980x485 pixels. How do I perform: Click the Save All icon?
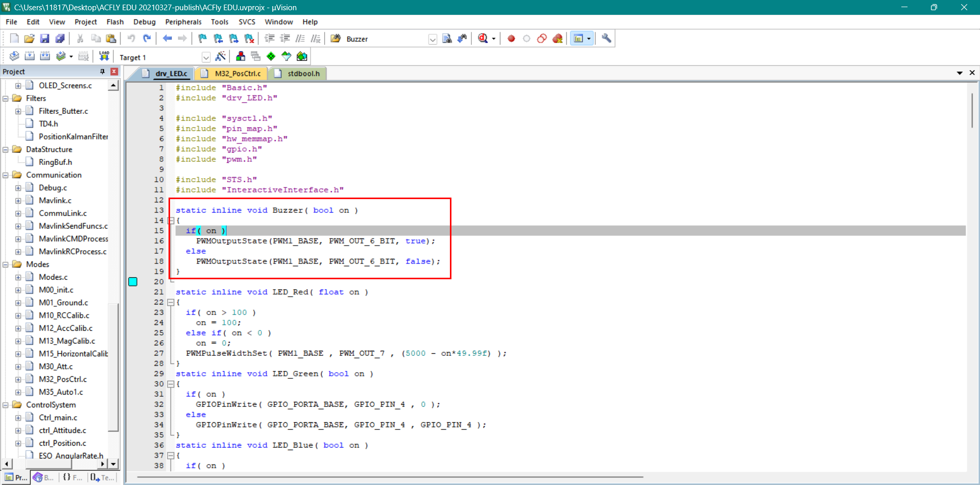coord(60,39)
